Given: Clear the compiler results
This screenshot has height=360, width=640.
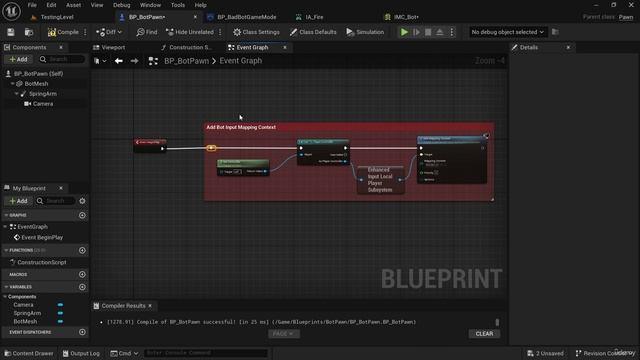Looking at the screenshot, I should (484, 334).
